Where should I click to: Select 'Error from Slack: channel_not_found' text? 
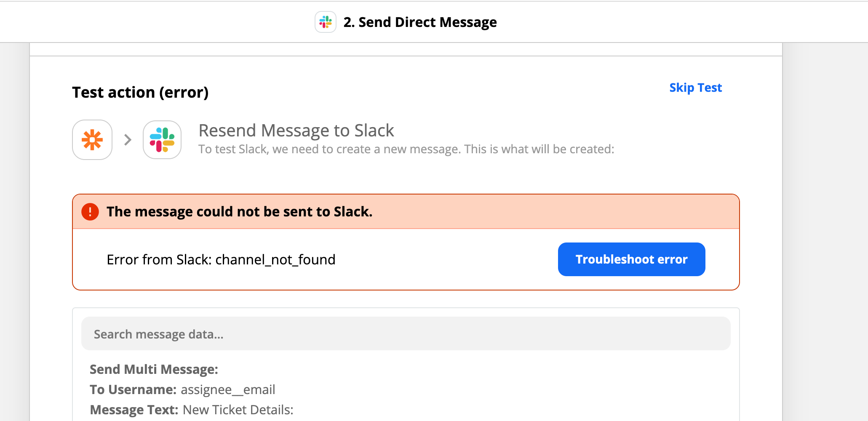click(221, 259)
